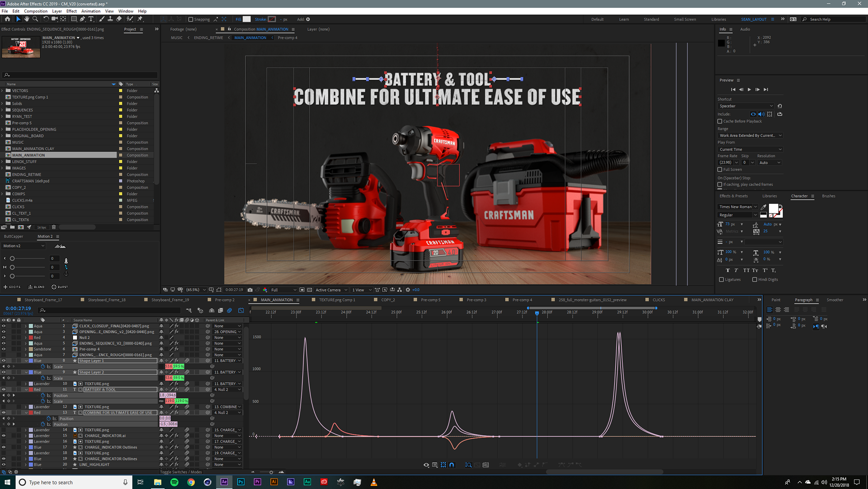Select the Small Screen workspace
The image size is (868, 489).
(x=684, y=19)
